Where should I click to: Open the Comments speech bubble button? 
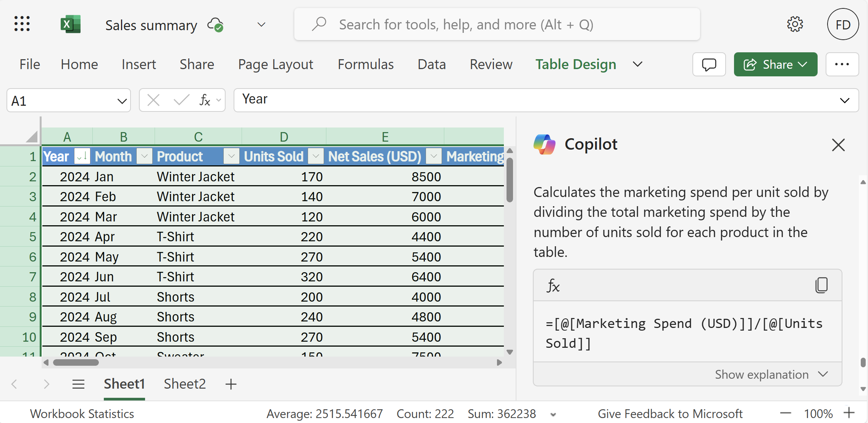point(709,64)
